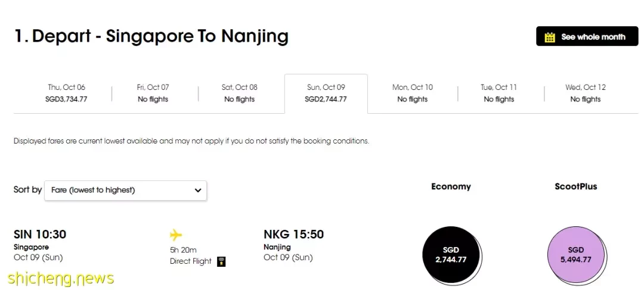Screen dimensions: 644x290
Task: Select the Tue, Oct 11 date tab
Action: pos(499,93)
